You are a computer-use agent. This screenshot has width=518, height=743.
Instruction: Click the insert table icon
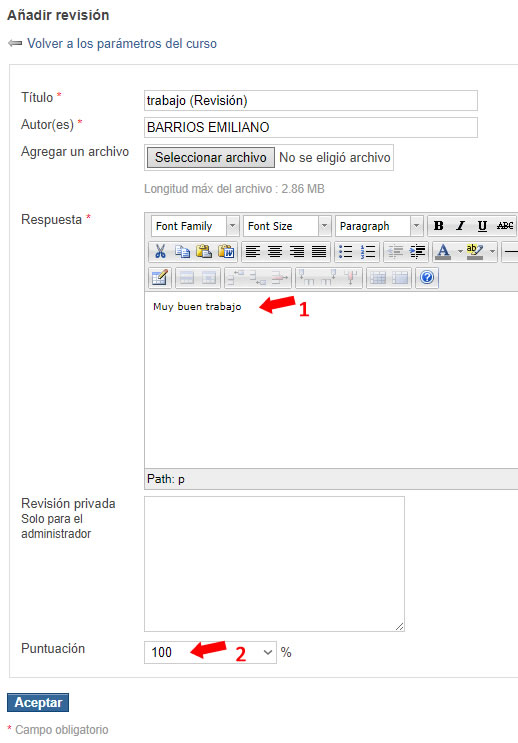159,277
